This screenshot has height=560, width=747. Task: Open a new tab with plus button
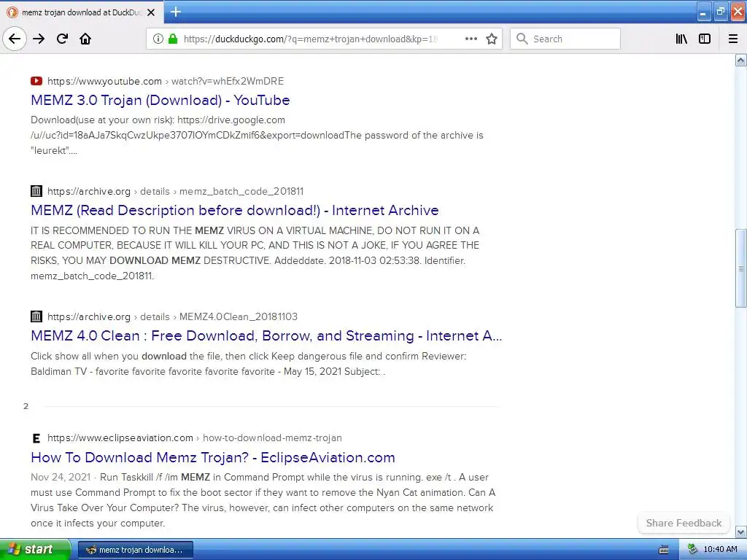176,12
